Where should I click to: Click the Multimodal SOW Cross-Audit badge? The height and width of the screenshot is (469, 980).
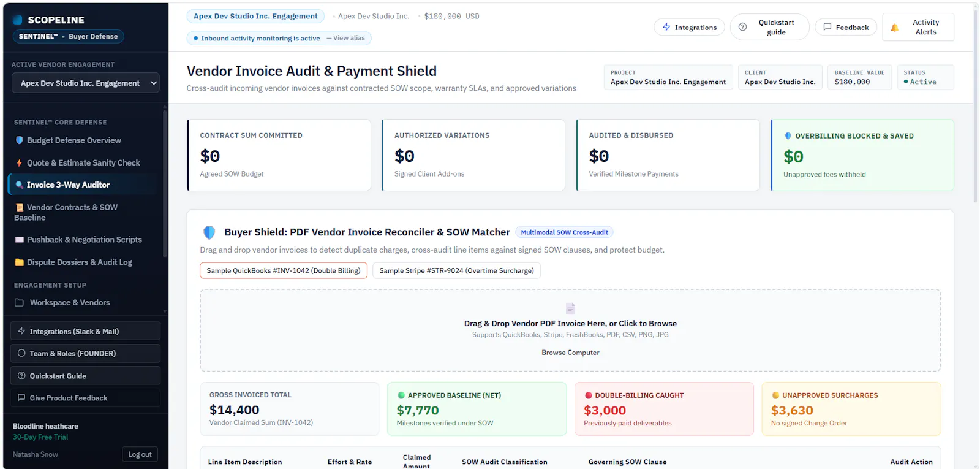[564, 232]
